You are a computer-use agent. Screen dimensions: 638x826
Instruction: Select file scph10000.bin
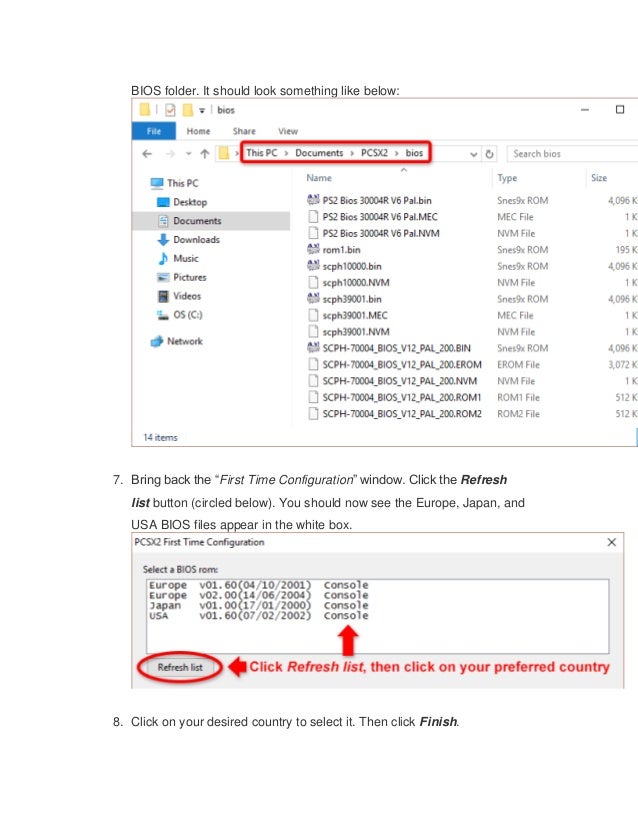[351, 267]
